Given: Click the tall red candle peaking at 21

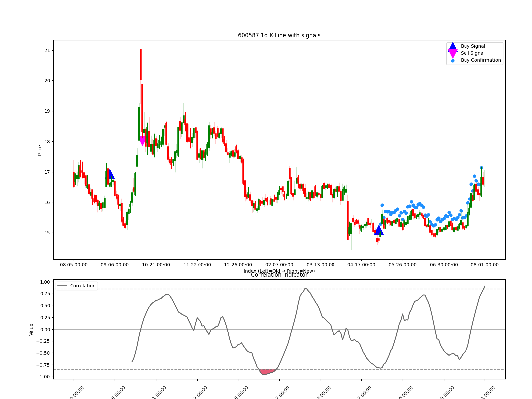Looking at the screenshot, I should 141,65.
